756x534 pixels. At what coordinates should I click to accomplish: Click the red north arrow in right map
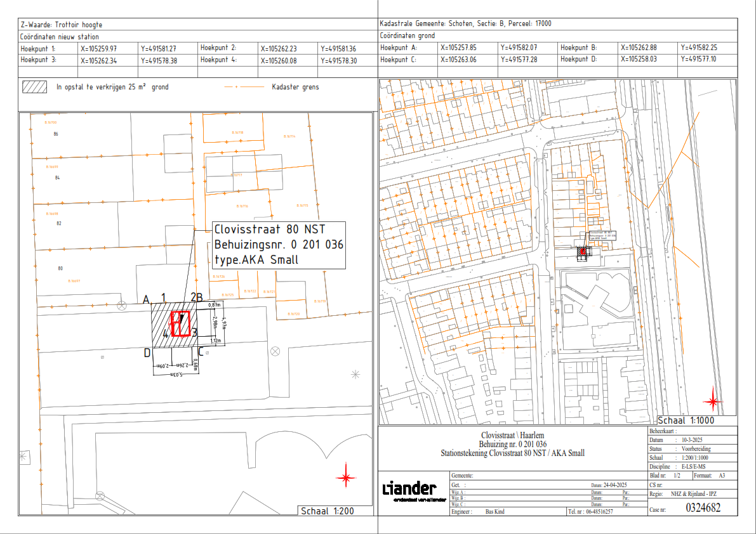click(x=713, y=401)
